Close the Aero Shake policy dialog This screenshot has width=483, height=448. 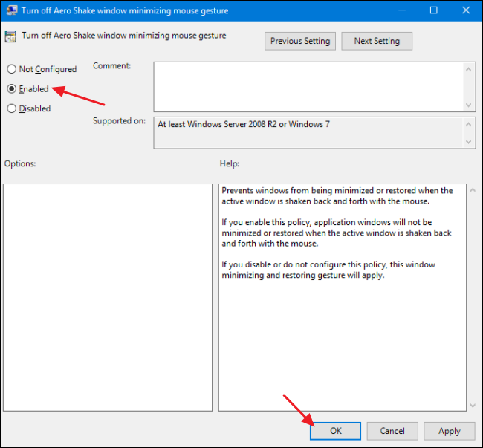[466, 10]
